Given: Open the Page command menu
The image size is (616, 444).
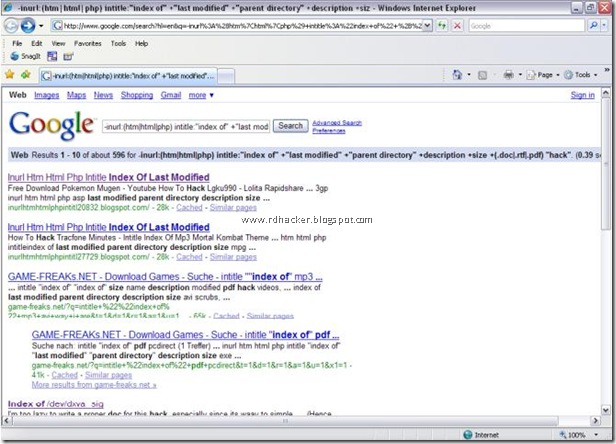Looking at the screenshot, I should pos(543,75).
